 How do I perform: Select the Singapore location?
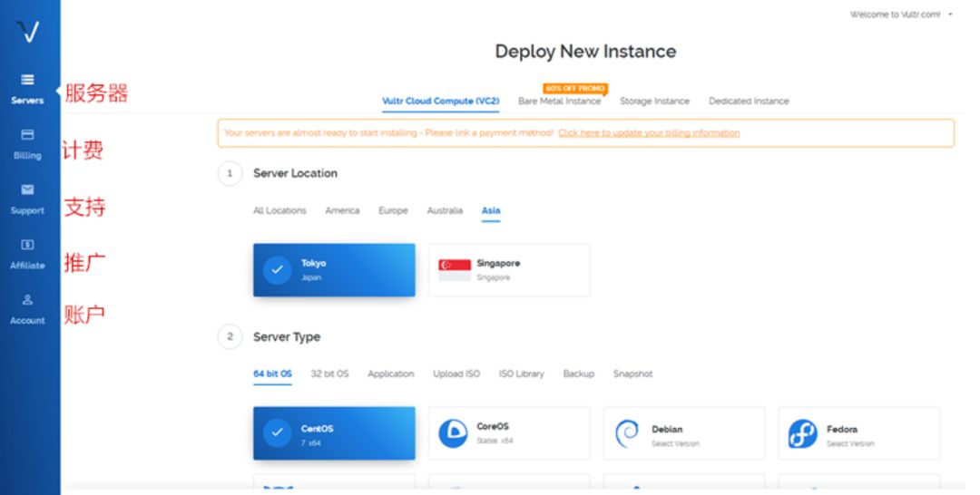(x=508, y=269)
